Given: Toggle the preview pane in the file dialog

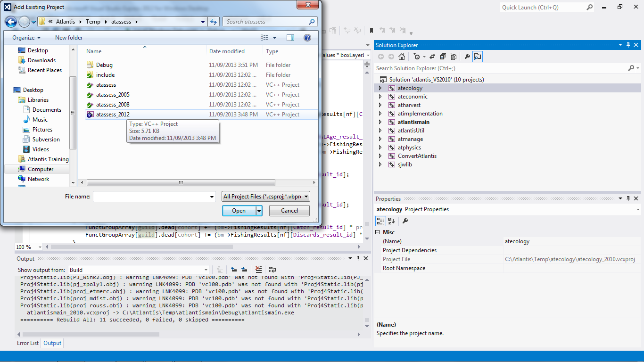Looking at the screenshot, I should 290,38.
